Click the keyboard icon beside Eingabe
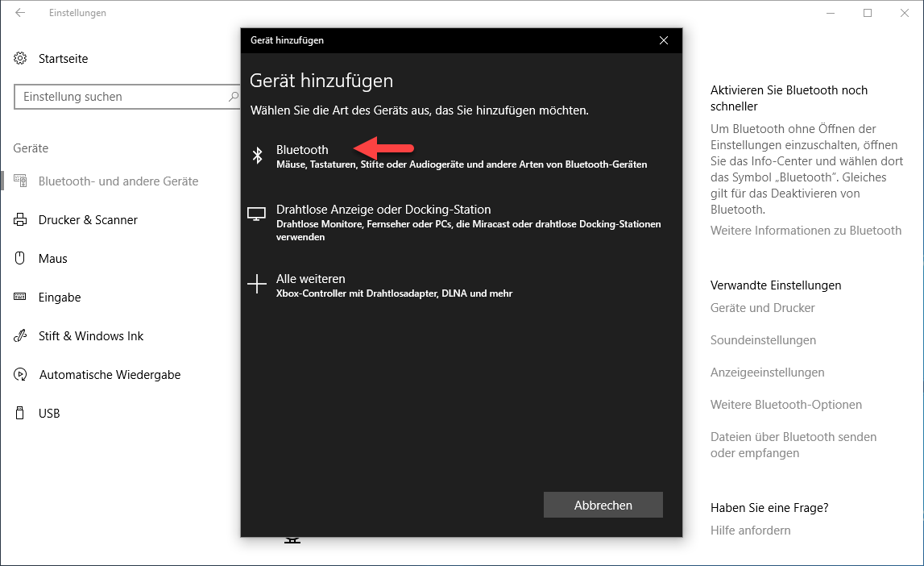 point(21,298)
